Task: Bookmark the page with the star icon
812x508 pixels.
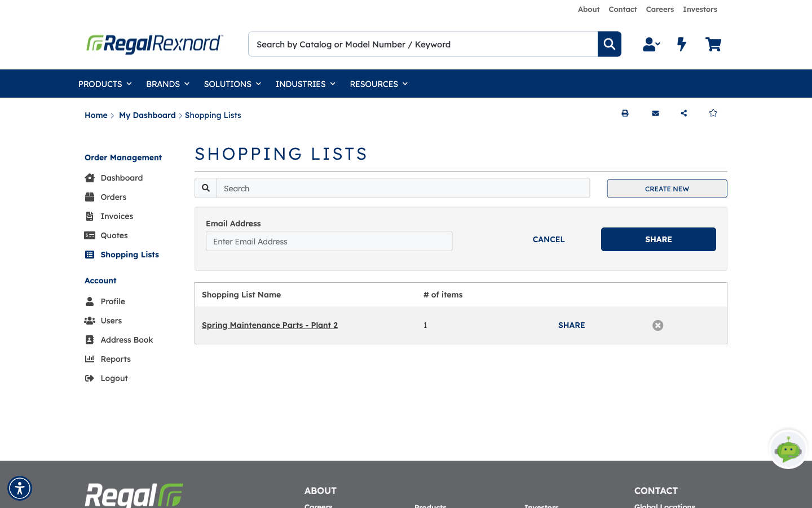Action: [713, 113]
